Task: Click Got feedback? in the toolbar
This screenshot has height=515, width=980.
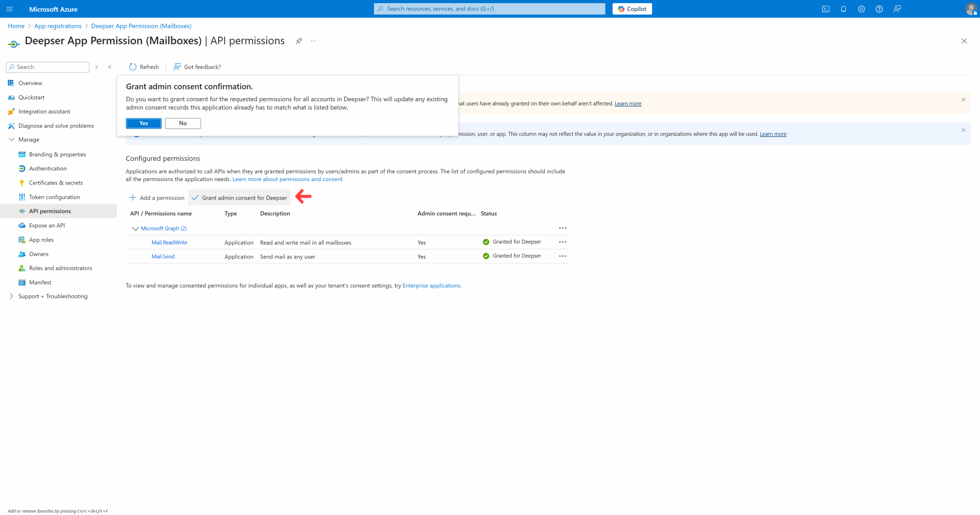Action: pyautogui.click(x=197, y=67)
